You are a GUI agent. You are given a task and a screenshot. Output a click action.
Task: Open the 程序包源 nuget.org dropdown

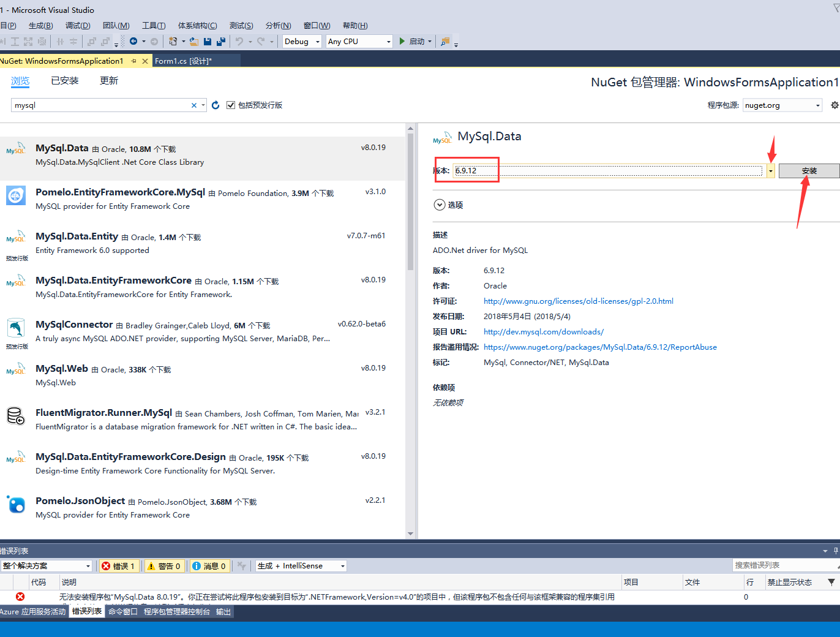click(x=782, y=105)
